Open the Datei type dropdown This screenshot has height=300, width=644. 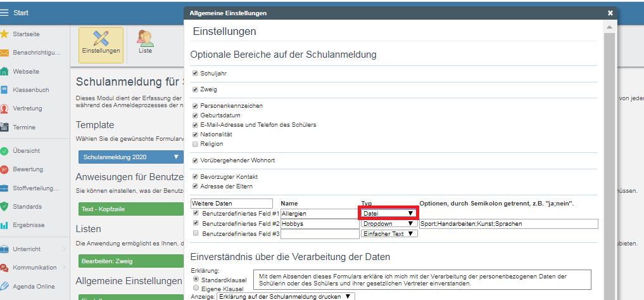coord(389,213)
